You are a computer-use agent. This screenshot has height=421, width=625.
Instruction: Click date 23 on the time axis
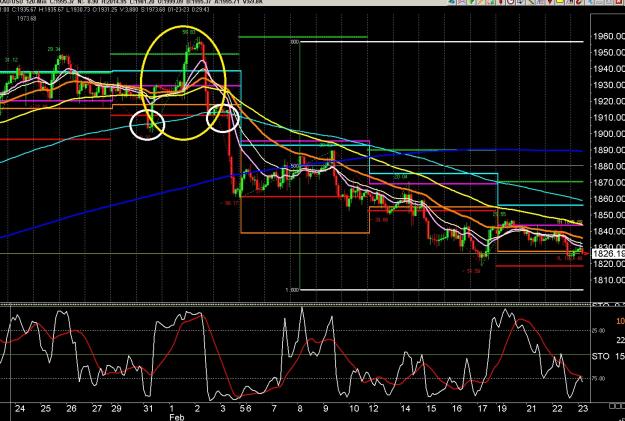[x=583, y=408]
